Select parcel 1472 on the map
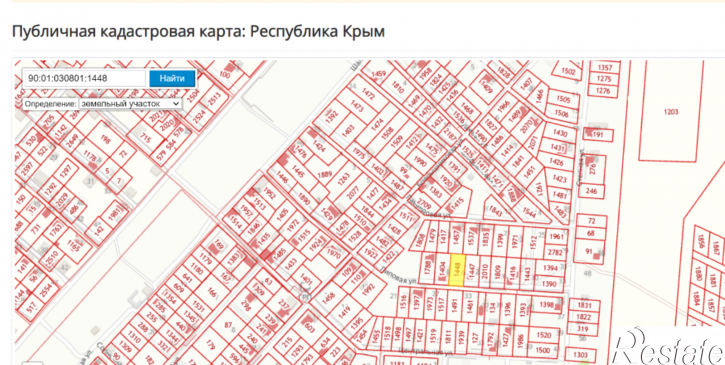725x365 pixels. point(369,94)
